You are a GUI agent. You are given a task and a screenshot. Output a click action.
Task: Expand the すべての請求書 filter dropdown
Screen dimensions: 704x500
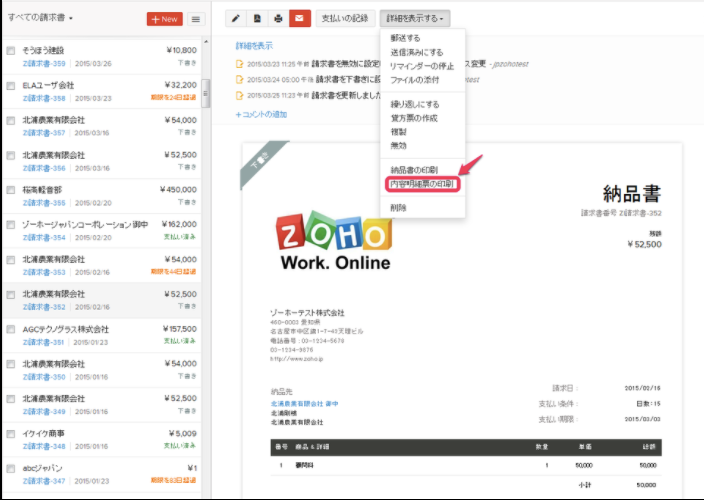[x=41, y=19]
